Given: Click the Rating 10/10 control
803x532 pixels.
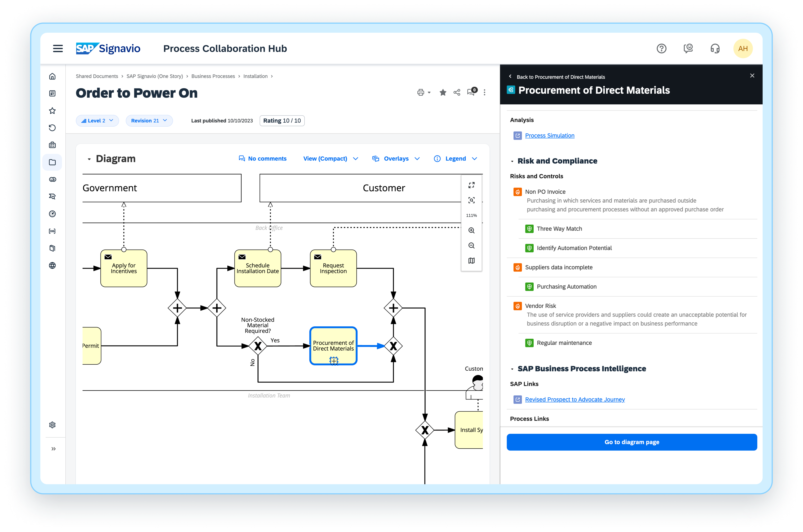Looking at the screenshot, I should [282, 120].
